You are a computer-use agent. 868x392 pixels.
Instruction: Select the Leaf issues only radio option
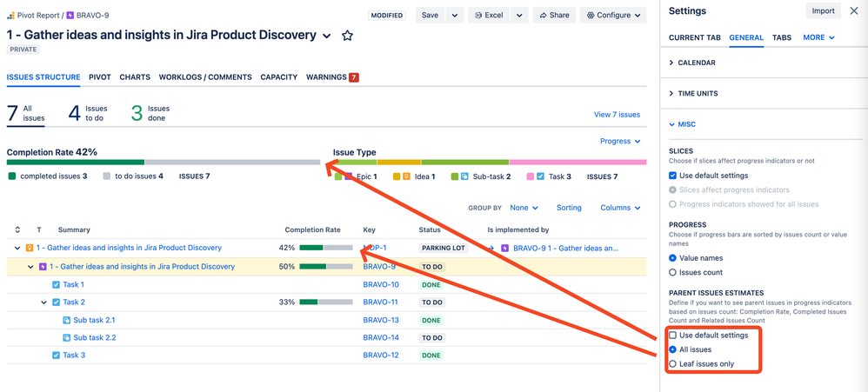click(672, 364)
